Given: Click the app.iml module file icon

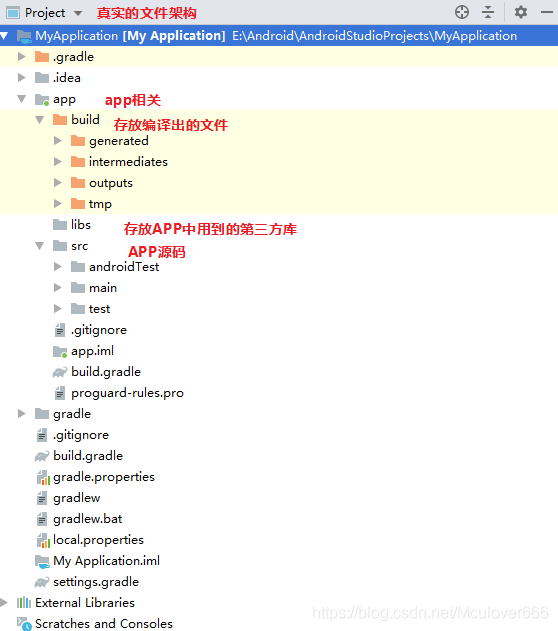Looking at the screenshot, I should coord(60,352).
